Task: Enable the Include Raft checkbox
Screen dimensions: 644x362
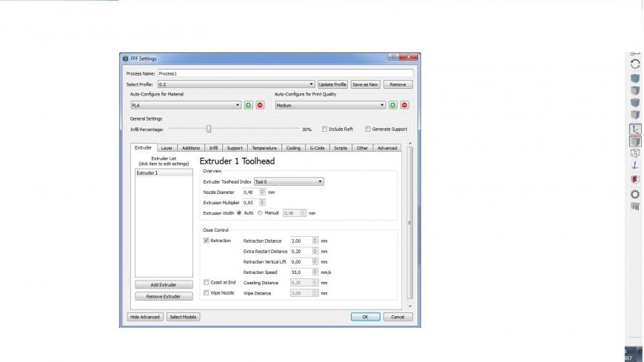Action: (324, 129)
